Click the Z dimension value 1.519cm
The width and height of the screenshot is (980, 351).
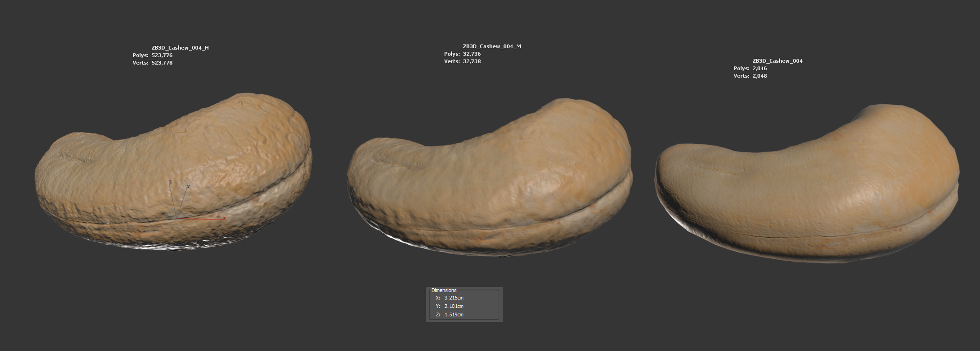coord(453,314)
